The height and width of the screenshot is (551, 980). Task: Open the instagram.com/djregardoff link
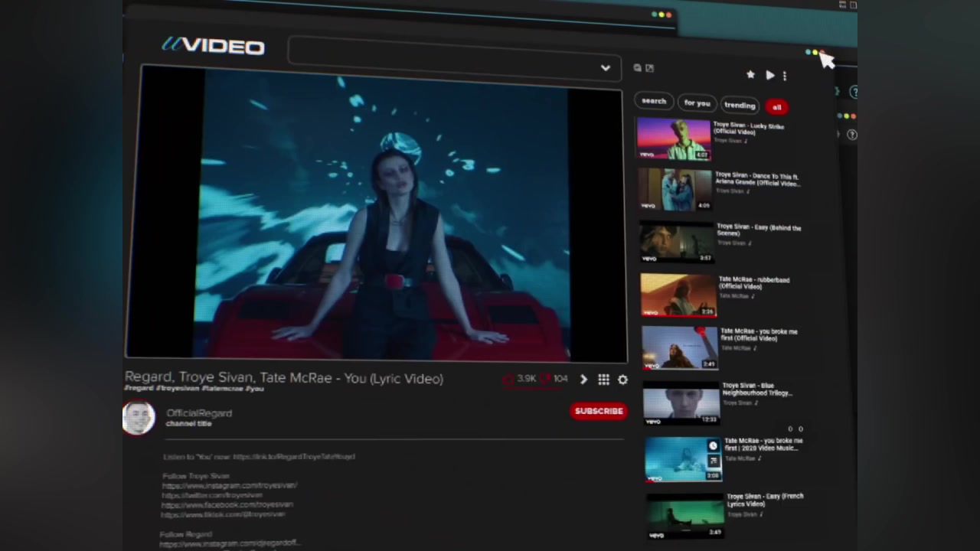(x=230, y=543)
